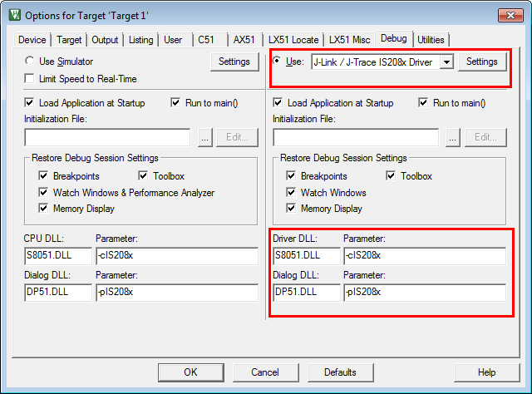The width and height of the screenshot is (532, 394).
Task: Open the Utilities tab
Action: click(x=431, y=40)
